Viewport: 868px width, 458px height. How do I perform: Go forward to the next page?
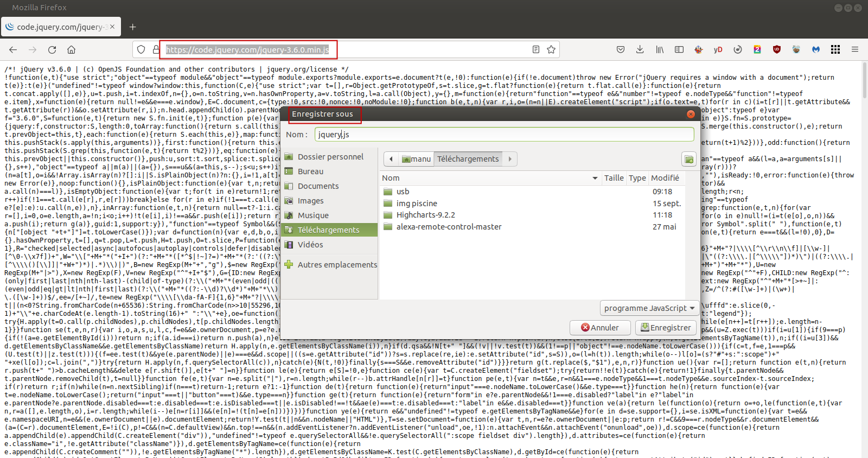tap(33, 49)
